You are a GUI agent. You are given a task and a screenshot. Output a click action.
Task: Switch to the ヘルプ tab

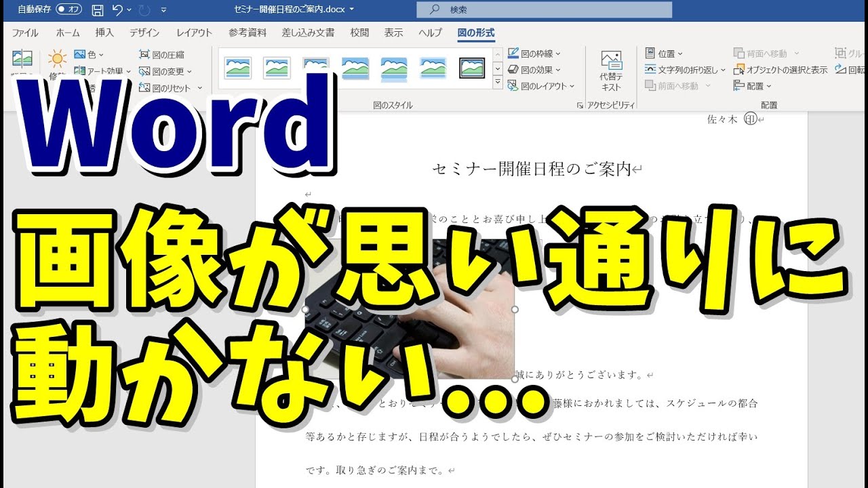431,33
